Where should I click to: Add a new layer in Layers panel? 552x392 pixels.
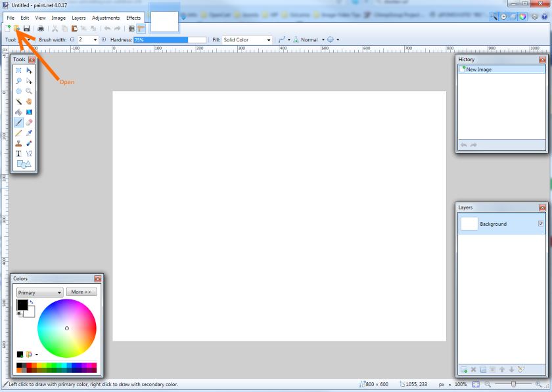pos(464,370)
